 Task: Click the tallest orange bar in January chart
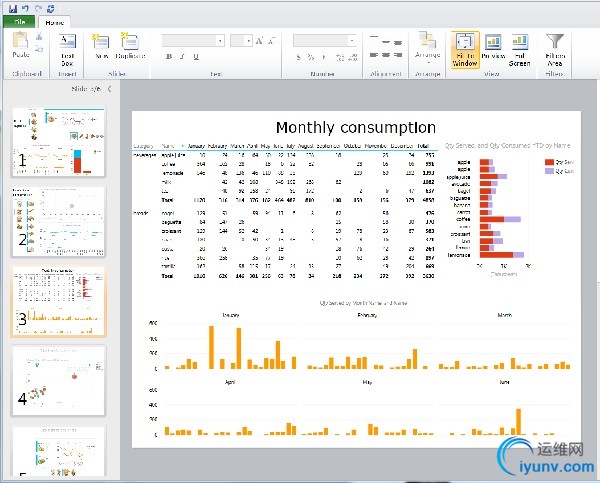tap(211, 347)
